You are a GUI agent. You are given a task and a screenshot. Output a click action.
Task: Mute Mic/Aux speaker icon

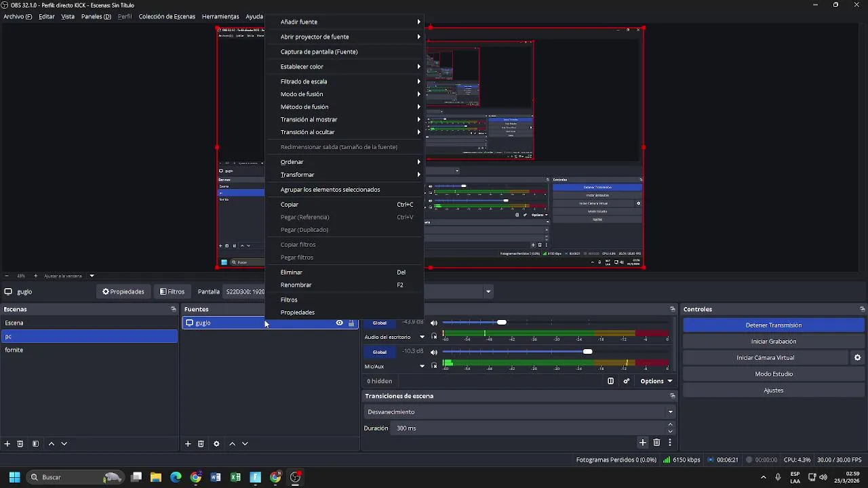click(434, 352)
